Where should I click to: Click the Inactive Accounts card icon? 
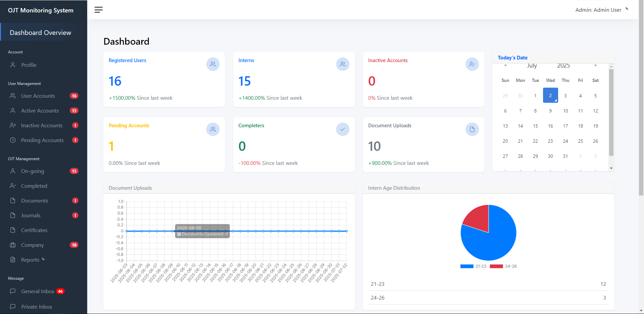[x=472, y=64]
